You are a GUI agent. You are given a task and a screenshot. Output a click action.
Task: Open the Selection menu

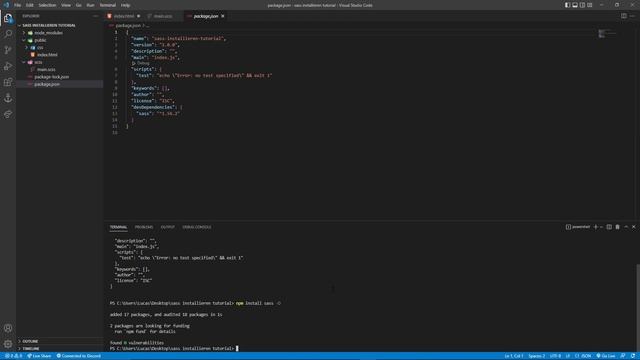tap(47, 5)
